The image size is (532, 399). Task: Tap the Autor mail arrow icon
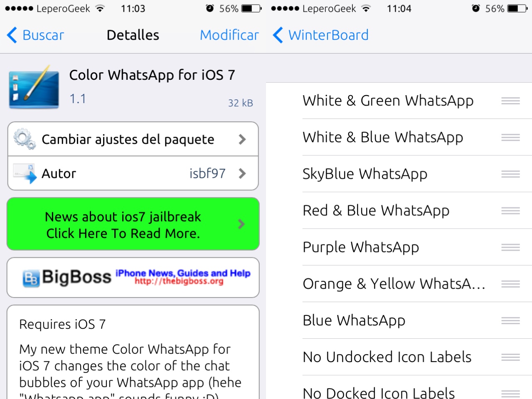[x=25, y=173]
